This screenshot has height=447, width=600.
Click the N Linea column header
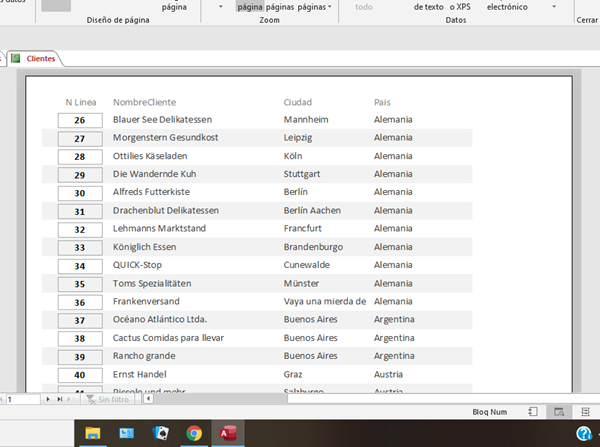[81, 102]
